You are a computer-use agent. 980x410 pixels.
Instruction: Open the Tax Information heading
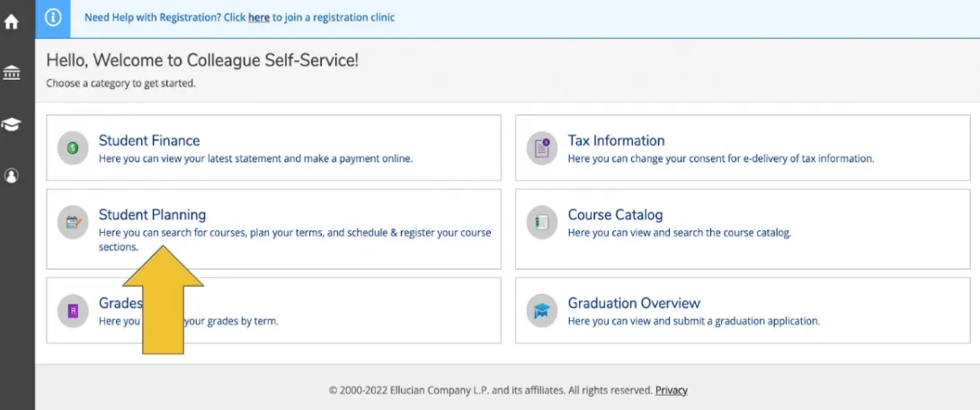pyautogui.click(x=616, y=140)
